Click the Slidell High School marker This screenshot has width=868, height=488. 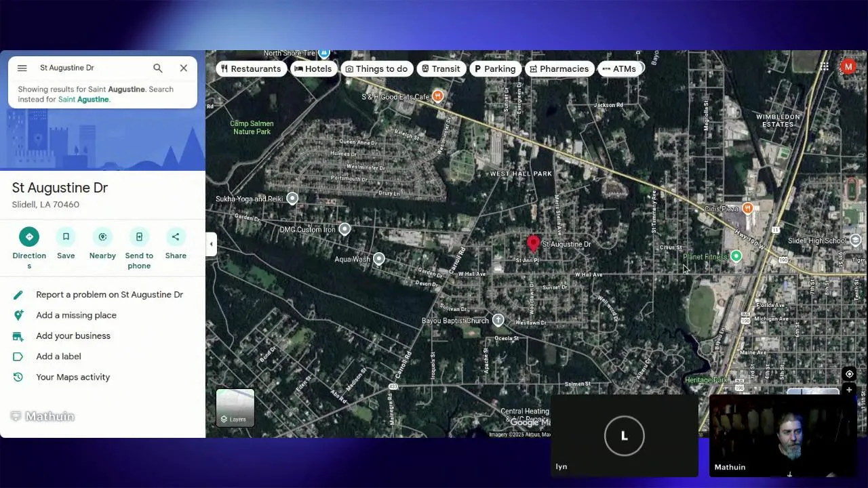[x=856, y=241]
